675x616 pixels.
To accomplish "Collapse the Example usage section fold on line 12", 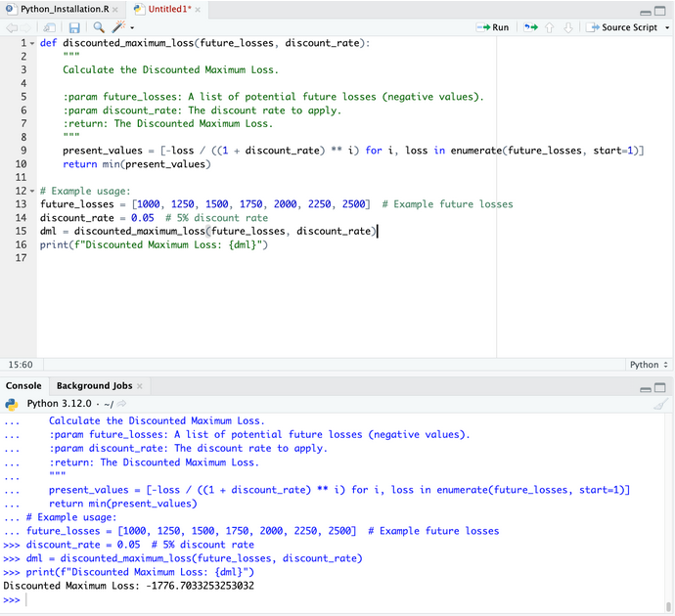I will 31,190.
